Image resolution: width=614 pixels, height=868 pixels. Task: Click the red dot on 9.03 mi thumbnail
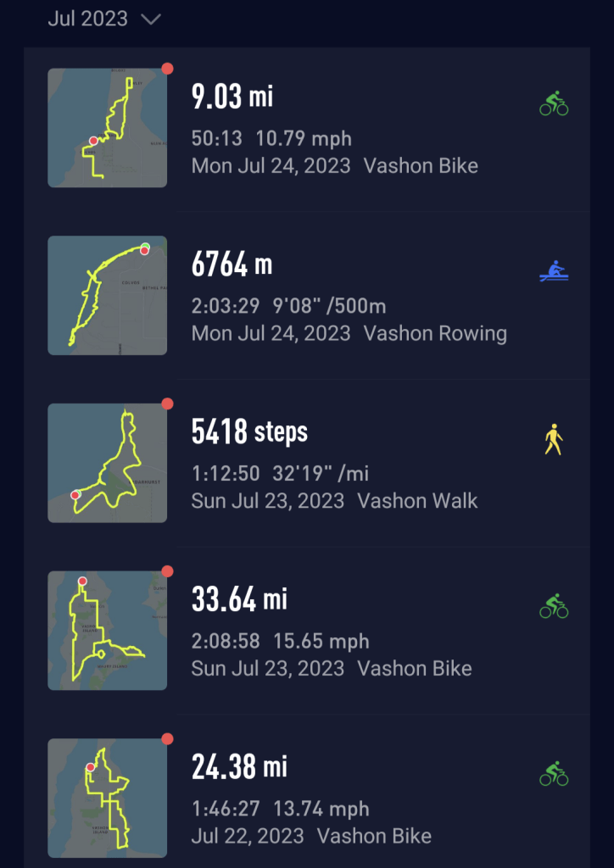tap(167, 68)
